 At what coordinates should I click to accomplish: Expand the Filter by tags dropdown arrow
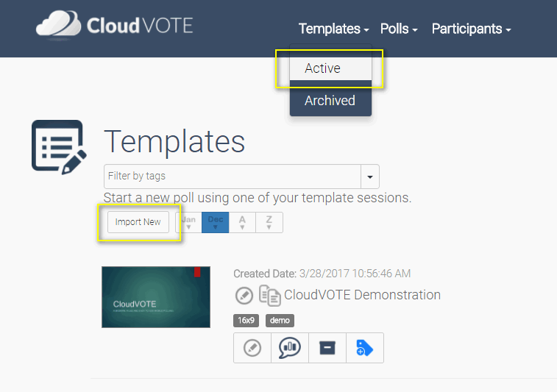[369, 177]
